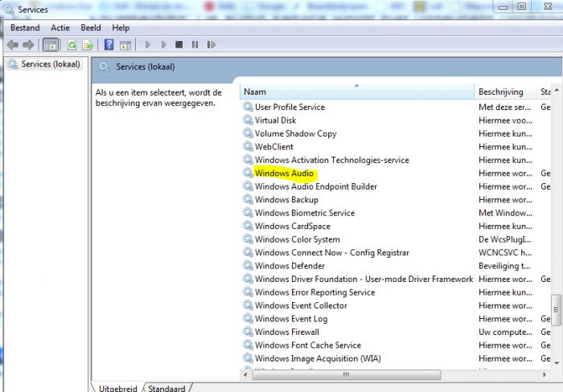The width and height of the screenshot is (563, 392).
Task: Toggle the console tree show/hide icon
Action: (50, 45)
